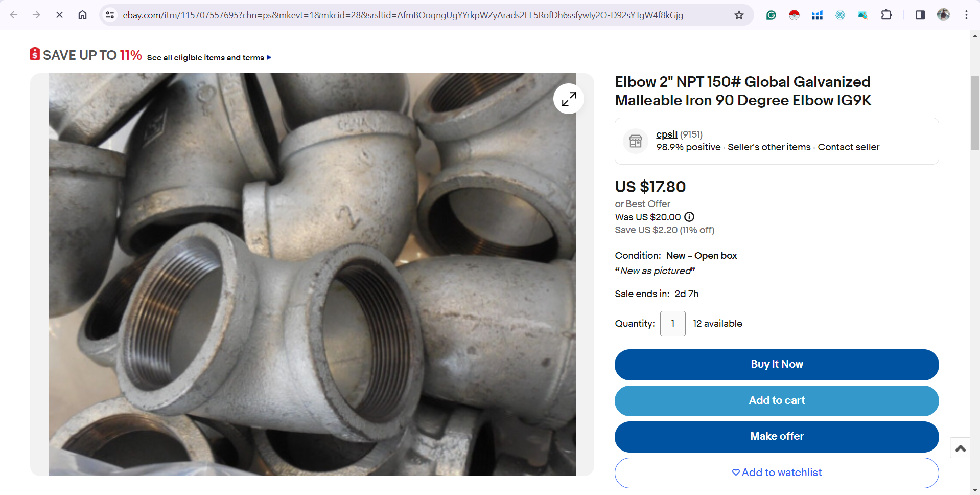Click the US $17.80 price text
Viewport: 980px width, 495px height.
(650, 187)
